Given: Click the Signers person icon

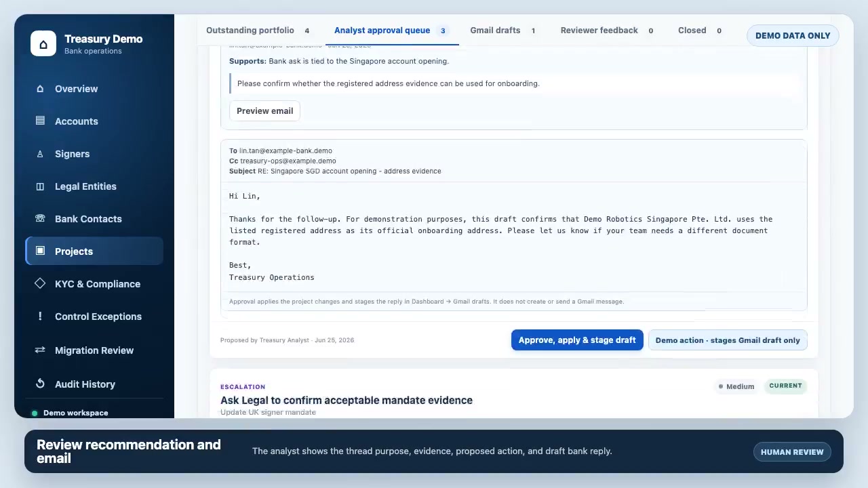Looking at the screenshot, I should [40, 154].
